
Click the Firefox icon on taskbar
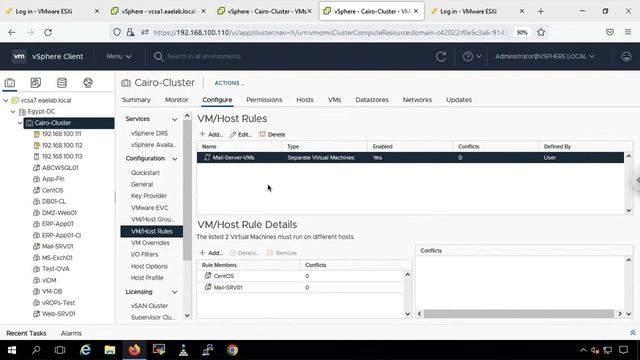(134, 350)
